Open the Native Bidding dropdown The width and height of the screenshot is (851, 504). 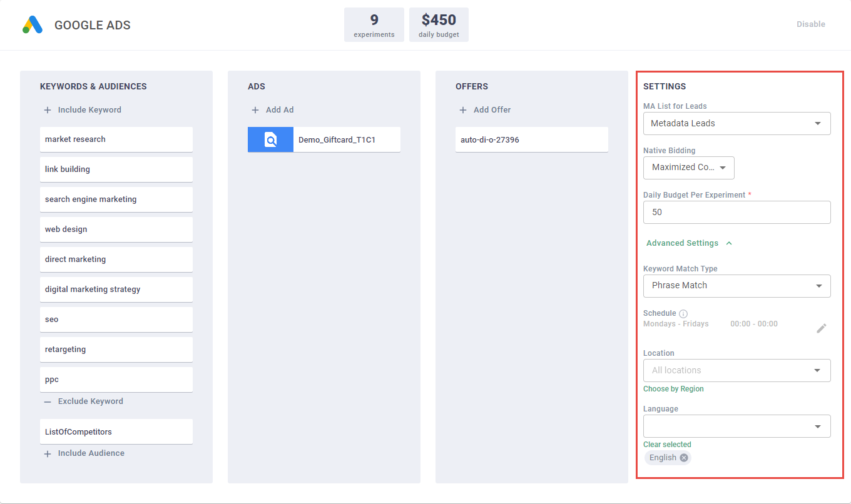click(x=688, y=168)
